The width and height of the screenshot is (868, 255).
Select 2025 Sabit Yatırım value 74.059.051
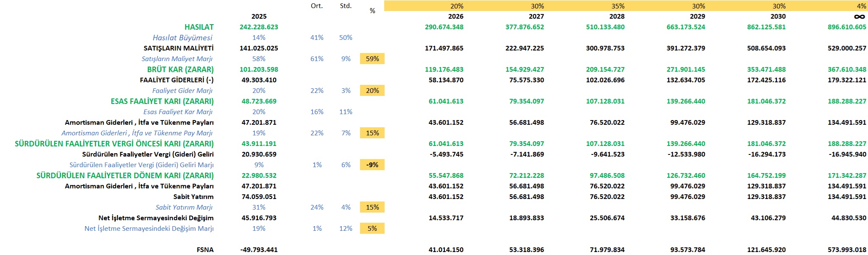(x=259, y=197)
